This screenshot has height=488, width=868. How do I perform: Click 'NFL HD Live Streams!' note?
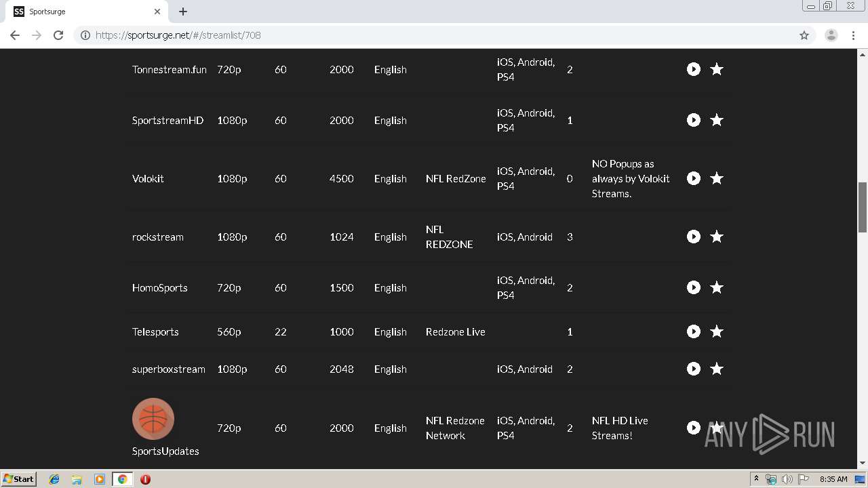(620, 428)
